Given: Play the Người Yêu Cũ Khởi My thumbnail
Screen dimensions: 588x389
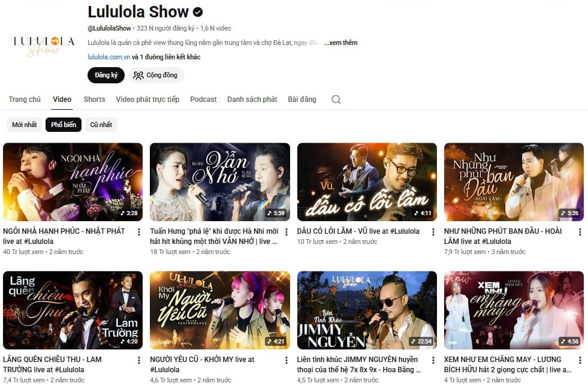Looking at the screenshot, I should [x=220, y=310].
